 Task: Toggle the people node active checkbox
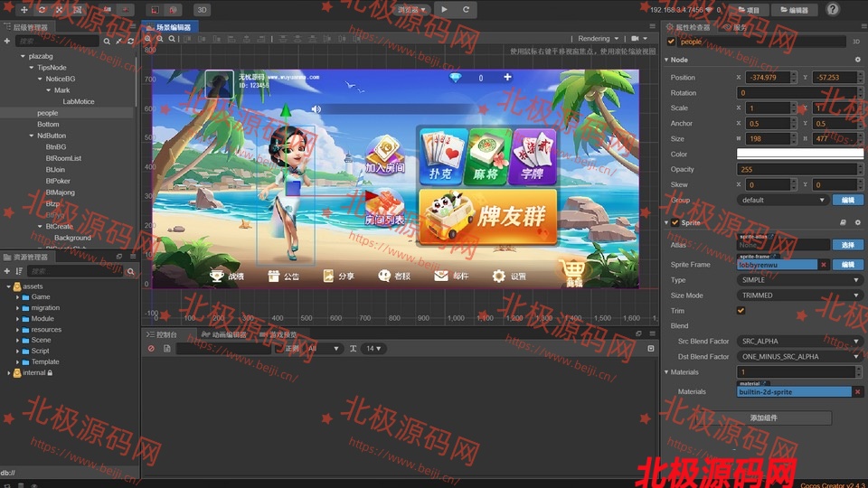point(671,42)
